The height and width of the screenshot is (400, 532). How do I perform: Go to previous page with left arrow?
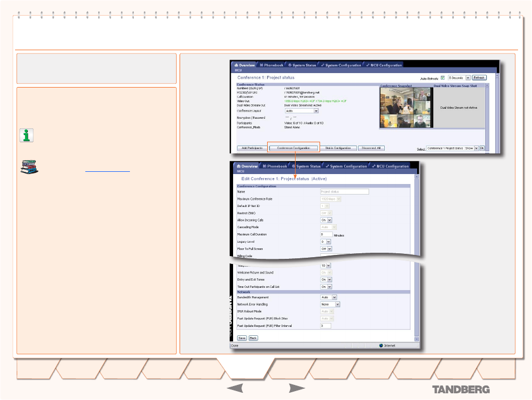point(235,388)
